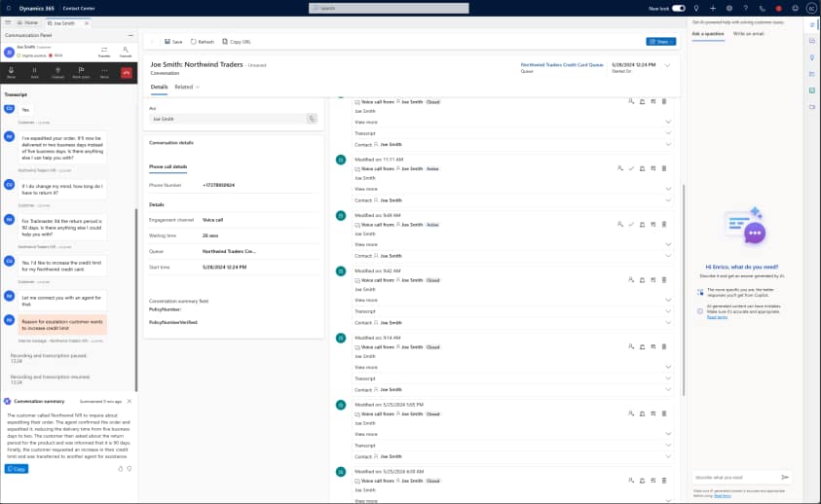821x504 pixels.
Task: Give thumbs up to the conversation summary
Action: [120, 468]
